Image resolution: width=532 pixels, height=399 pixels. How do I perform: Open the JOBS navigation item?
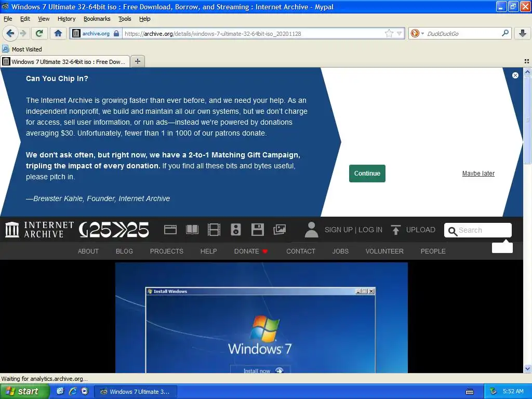coord(340,251)
